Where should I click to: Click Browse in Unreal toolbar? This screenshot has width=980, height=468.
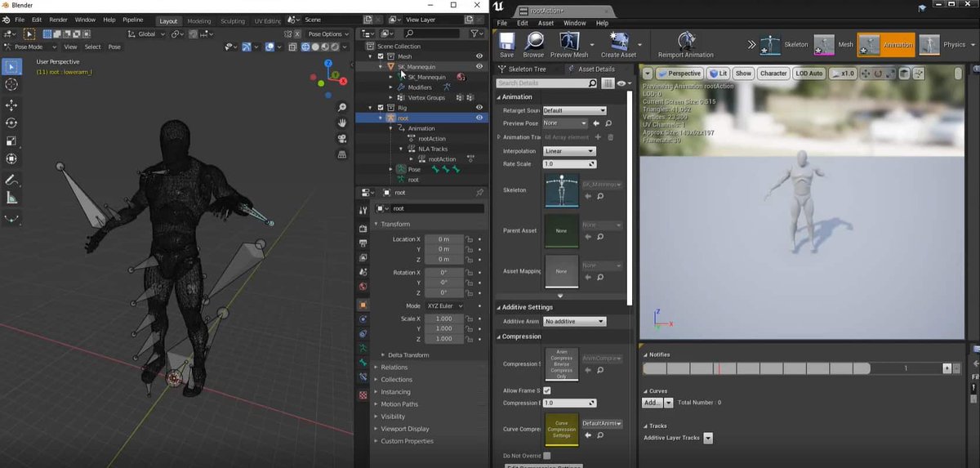[535, 45]
